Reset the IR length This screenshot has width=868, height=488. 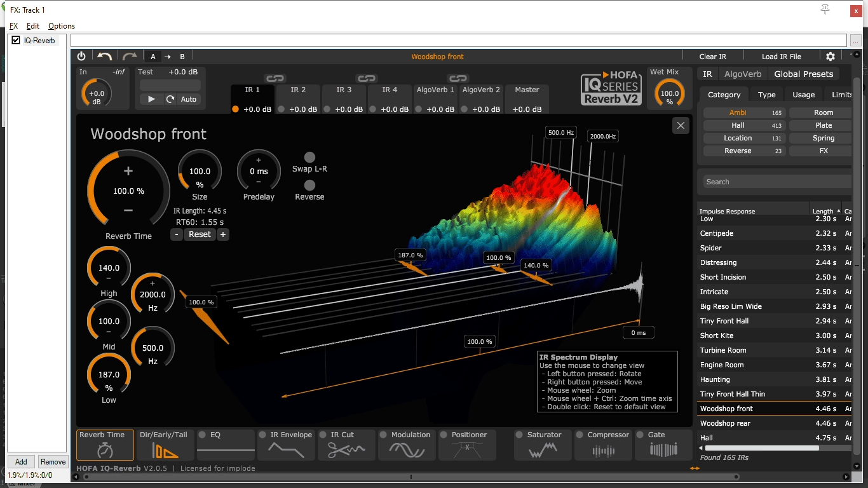[200, 234]
